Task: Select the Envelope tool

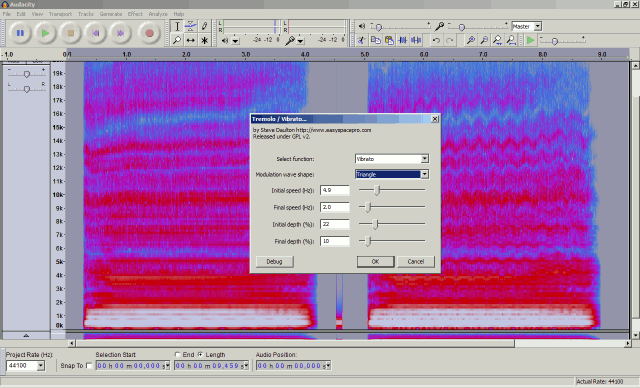Action: point(191,27)
